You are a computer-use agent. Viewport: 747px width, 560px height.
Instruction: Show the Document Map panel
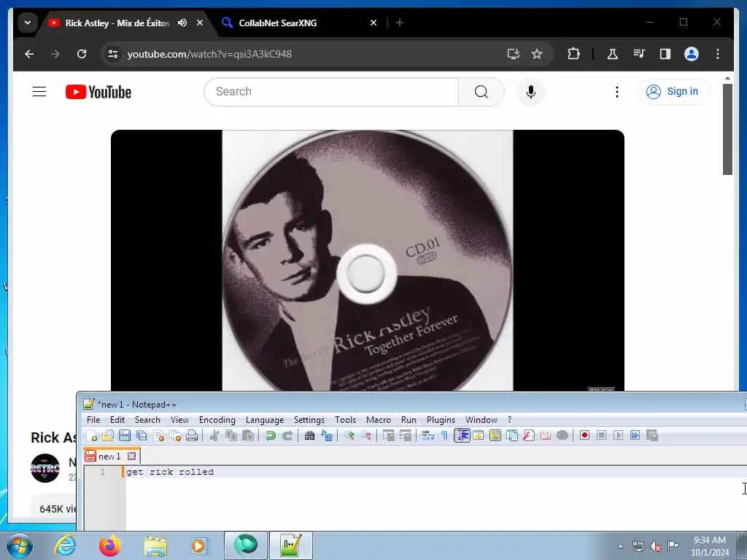click(495, 435)
